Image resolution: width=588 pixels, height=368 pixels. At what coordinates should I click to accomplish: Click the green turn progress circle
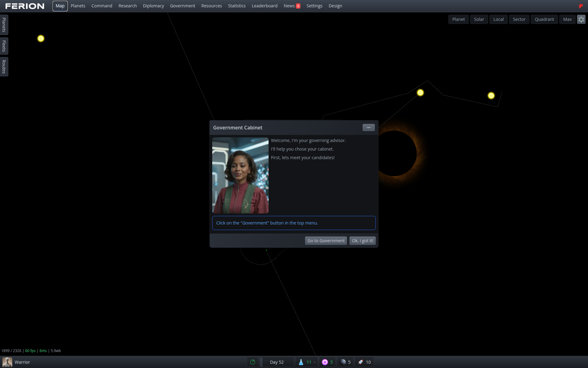pos(252,362)
